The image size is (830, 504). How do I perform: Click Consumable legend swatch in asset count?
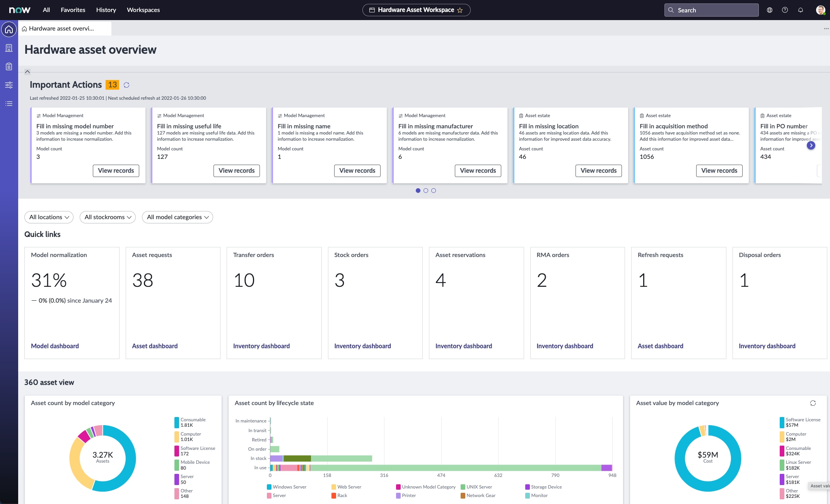click(x=177, y=422)
